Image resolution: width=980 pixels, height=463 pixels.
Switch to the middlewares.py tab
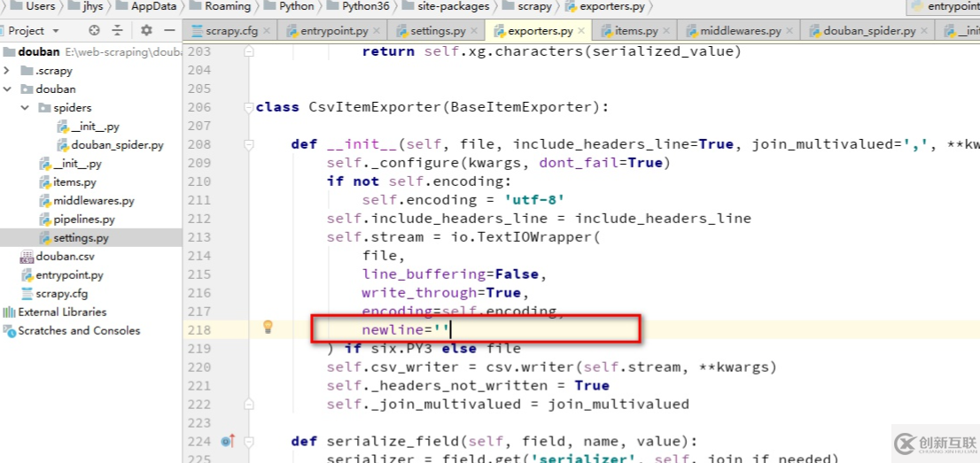pos(740,31)
